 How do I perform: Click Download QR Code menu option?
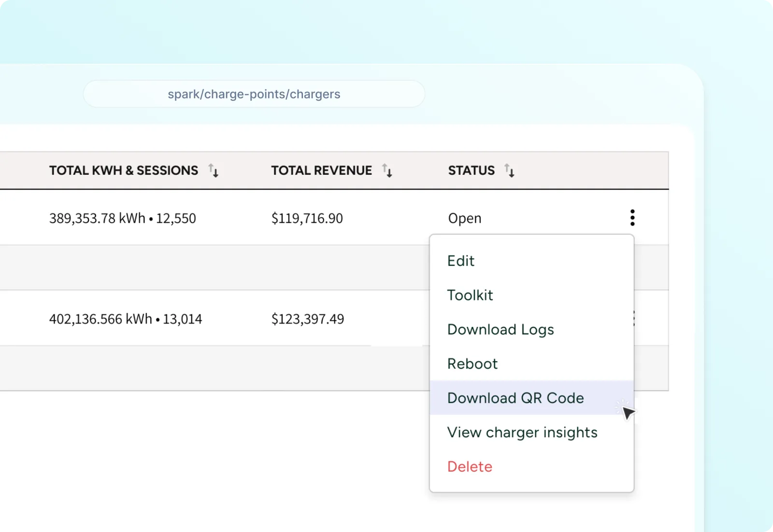(x=515, y=398)
